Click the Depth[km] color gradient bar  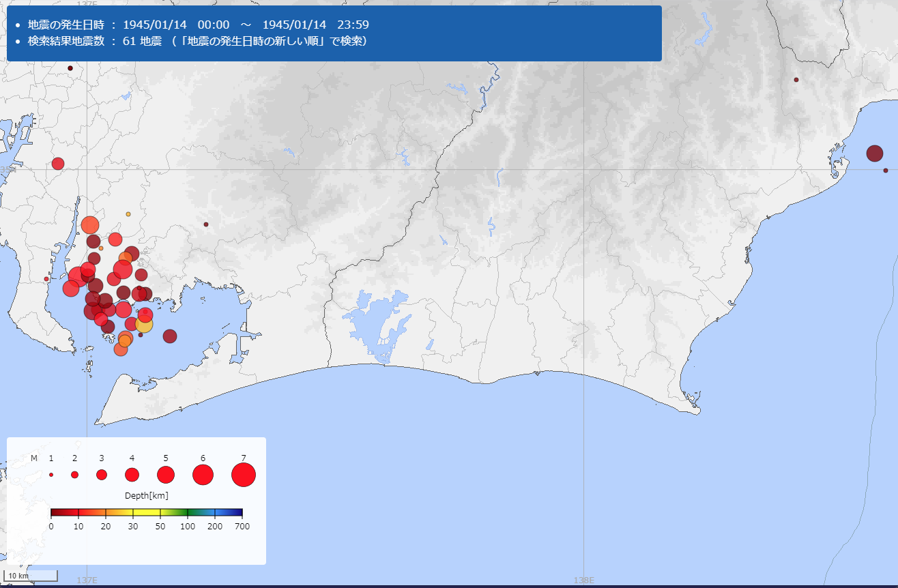tap(147, 512)
